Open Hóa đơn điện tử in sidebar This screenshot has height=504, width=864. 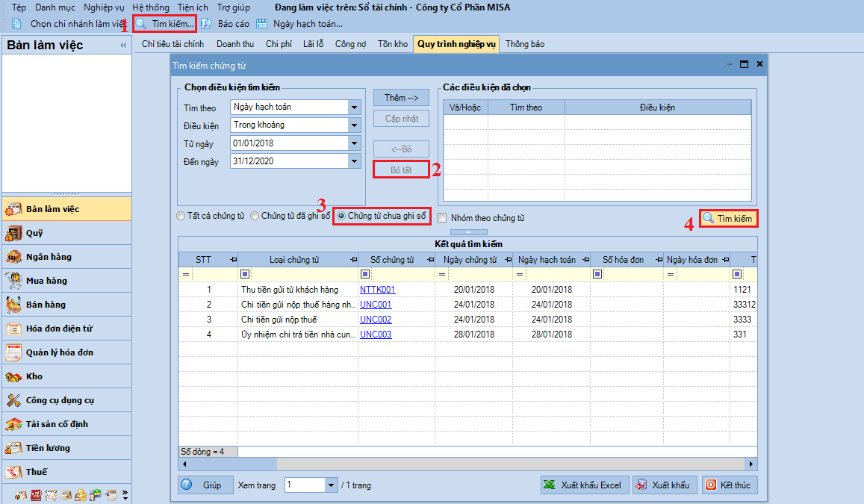pos(66,329)
